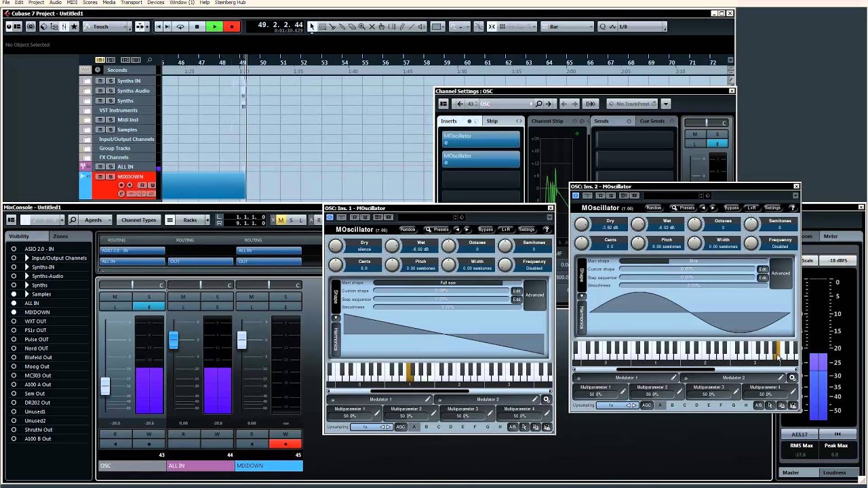This screenshot has width=868, height=488.
Task: Adjust the ALL IN channel volume fader
Action: pyautogui.click(x=174, y=340)
